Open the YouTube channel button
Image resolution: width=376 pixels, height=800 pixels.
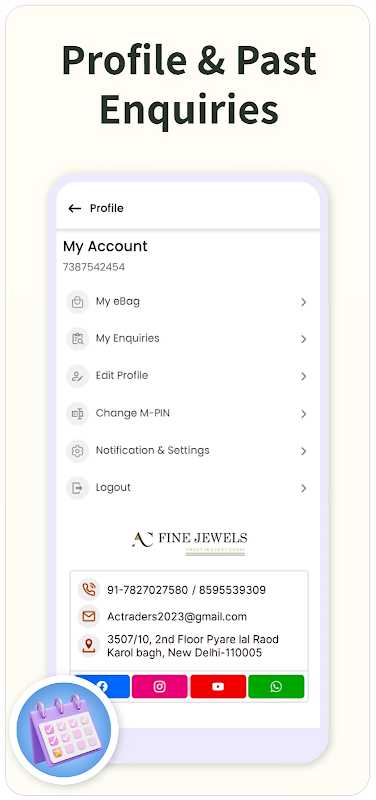218,687
